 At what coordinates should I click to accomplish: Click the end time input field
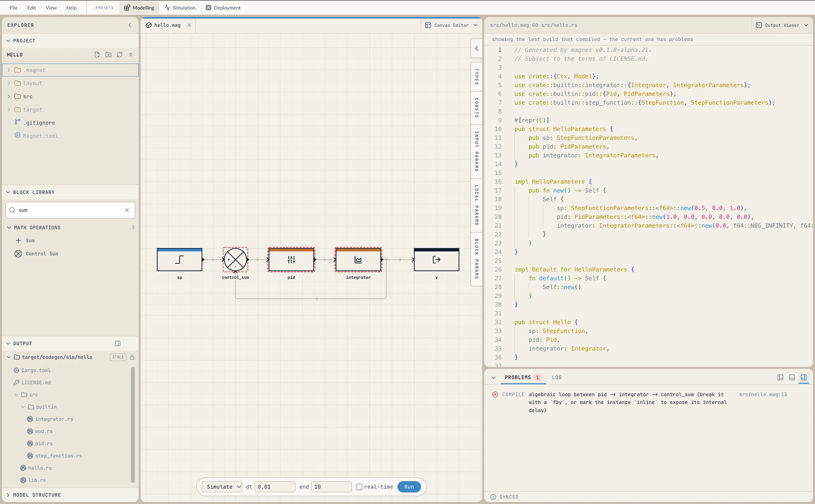331,487
